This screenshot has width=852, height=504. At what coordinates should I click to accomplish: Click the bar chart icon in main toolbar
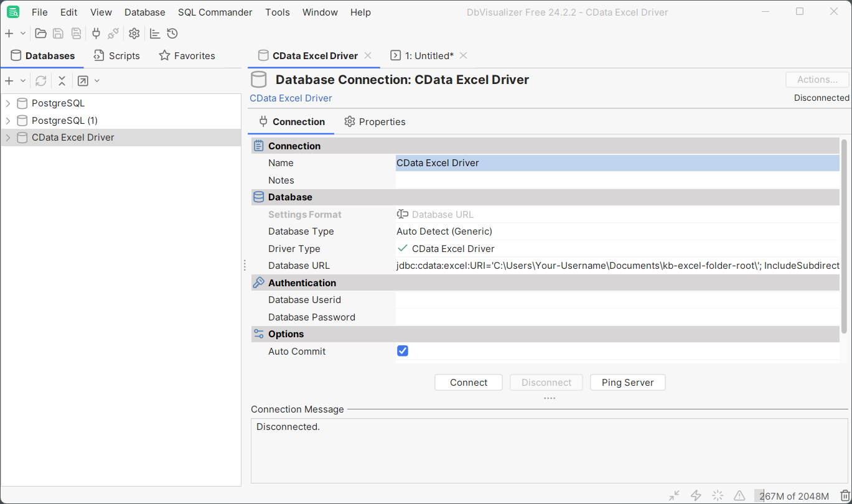(x=155, y=34)
